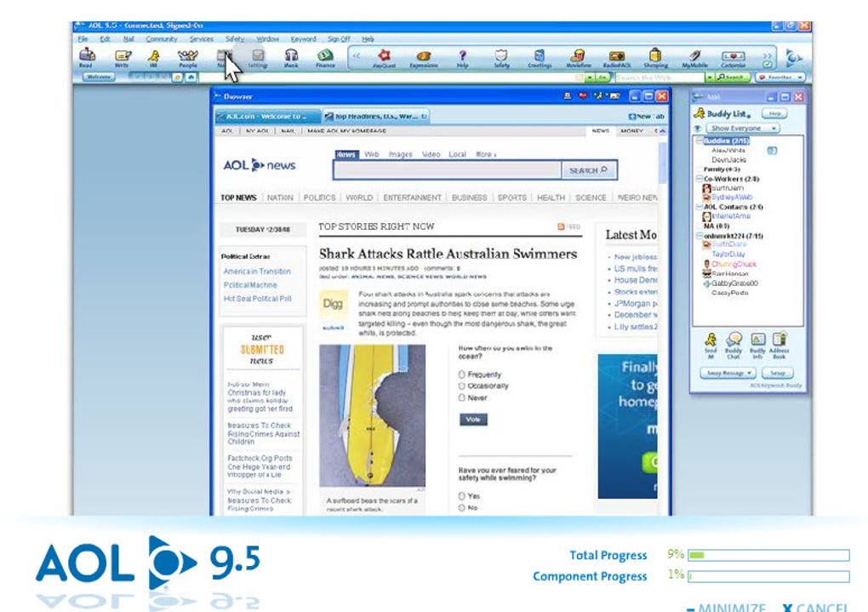This screenshot has height=612, width=868.
Task: Switch to the Top Headlines browser tab
Action: (x=376, y=117)
